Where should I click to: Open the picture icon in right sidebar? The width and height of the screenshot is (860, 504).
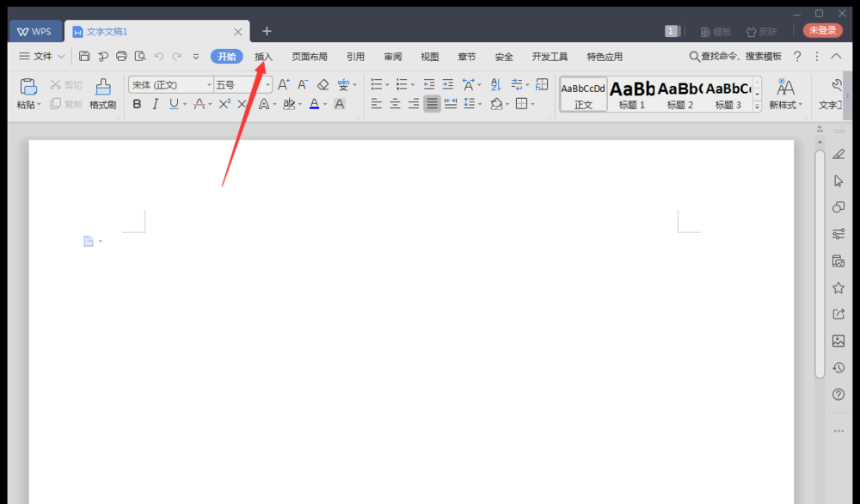click(x=838, y=341)
